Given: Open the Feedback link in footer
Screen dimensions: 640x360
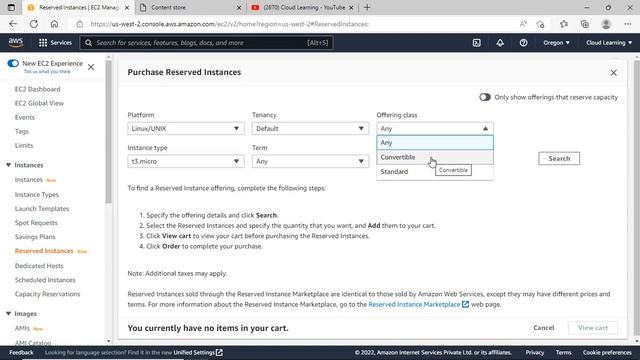Looking at the screenshot, I should click(x=21, y=352).
